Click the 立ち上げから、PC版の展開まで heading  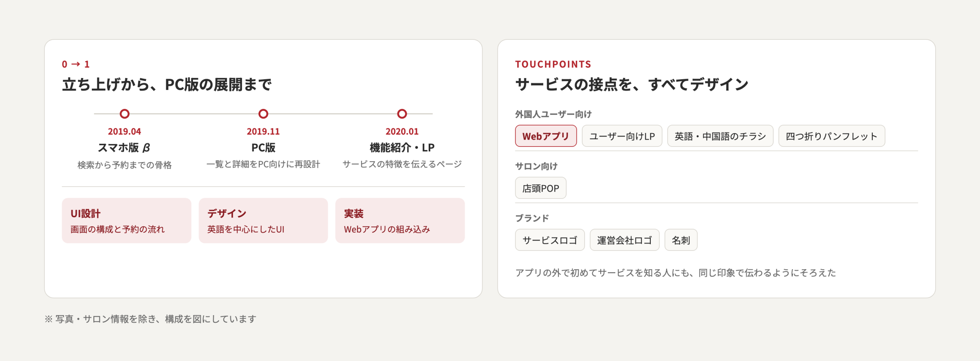click(167, 85)
